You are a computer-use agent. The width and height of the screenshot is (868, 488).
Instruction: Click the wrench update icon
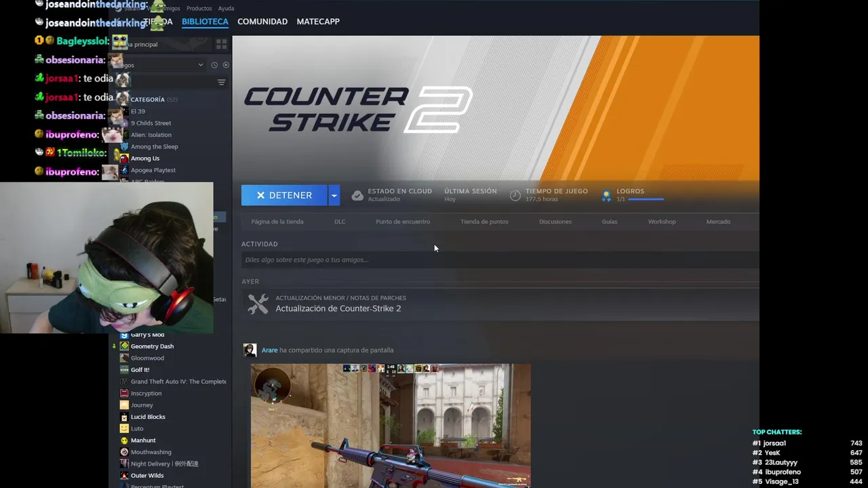coord(258,304)
